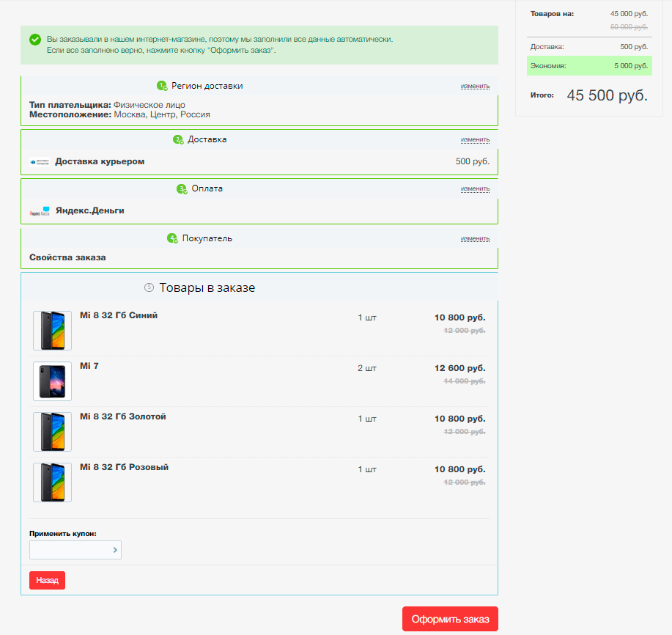
Task: Click step 2 icon beside Доставка
Action: click(x=178, y=139)
